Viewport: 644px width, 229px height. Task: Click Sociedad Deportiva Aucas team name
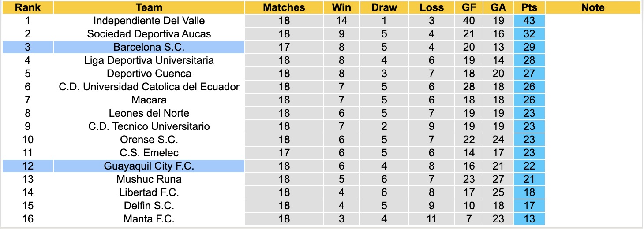(149, 34)
